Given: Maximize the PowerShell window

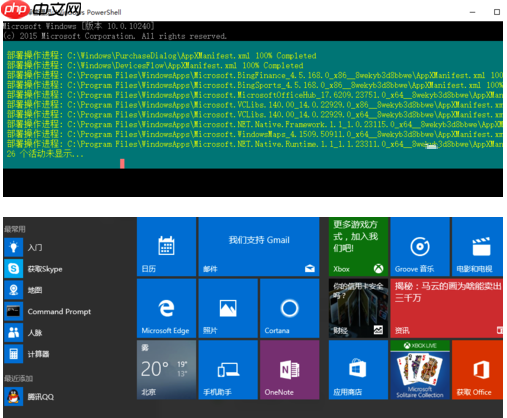Looking at the screenshot, I should coord(497,12).
